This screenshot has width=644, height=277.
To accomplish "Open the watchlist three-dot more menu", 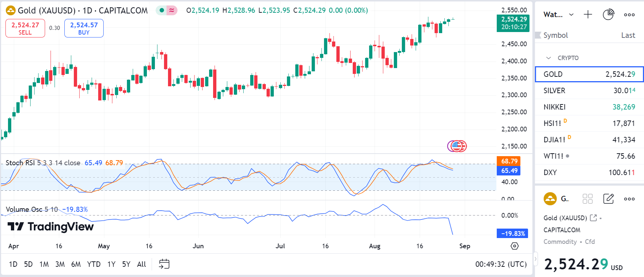I will (629, 15).
